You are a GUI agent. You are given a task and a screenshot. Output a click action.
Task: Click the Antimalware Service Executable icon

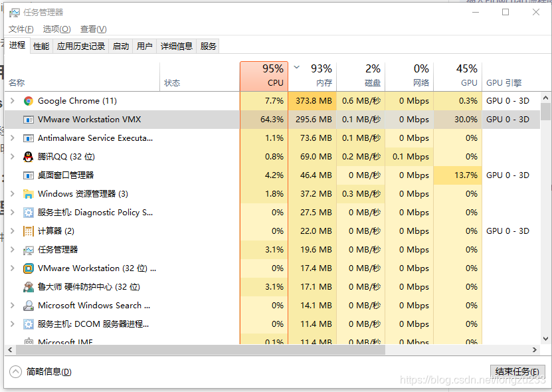tap(29, 138)
